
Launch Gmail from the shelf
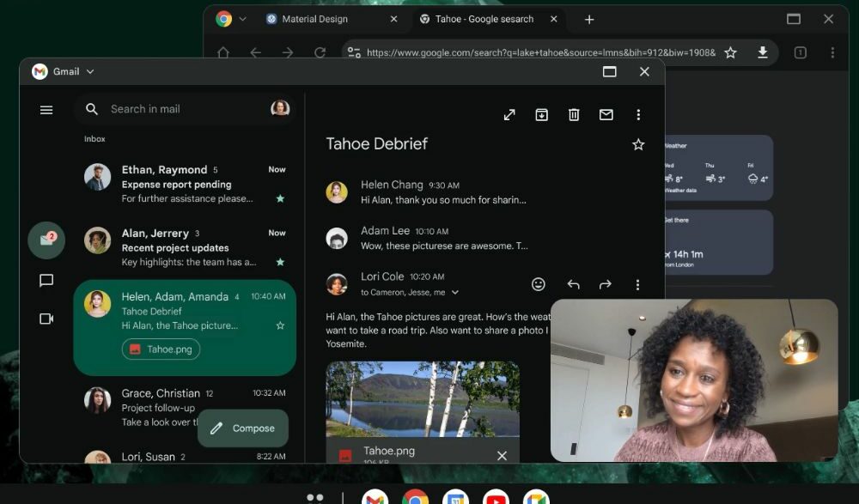click(x=375, y=497)
